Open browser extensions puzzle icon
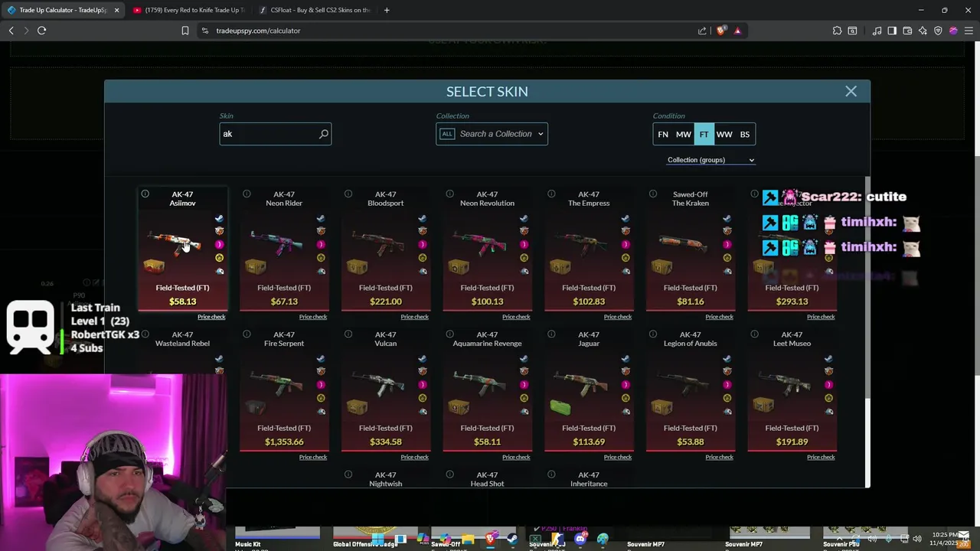 click(x=837, y=31)
